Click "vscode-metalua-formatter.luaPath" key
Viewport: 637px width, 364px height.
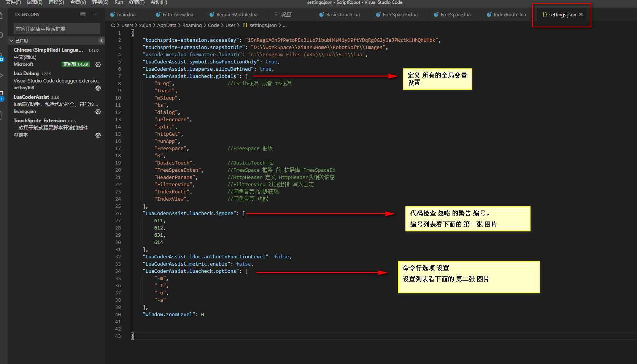coord(192,54)
